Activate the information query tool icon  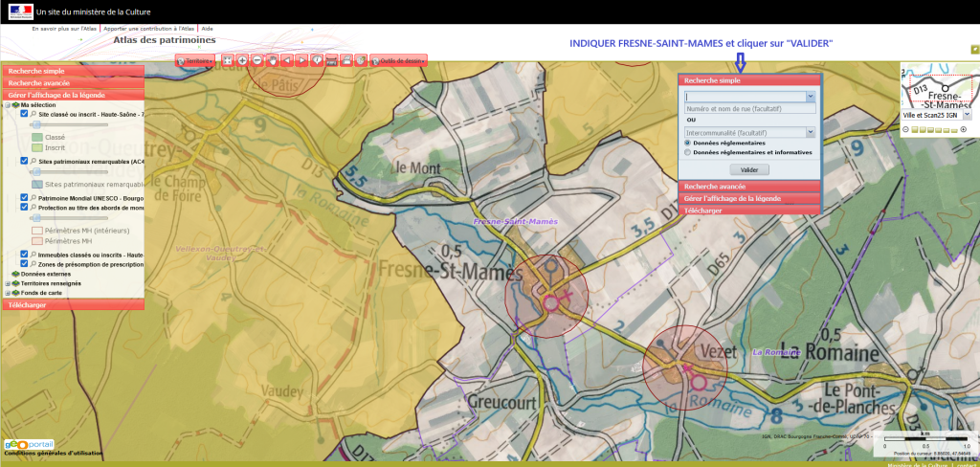(x=316, y=60)
